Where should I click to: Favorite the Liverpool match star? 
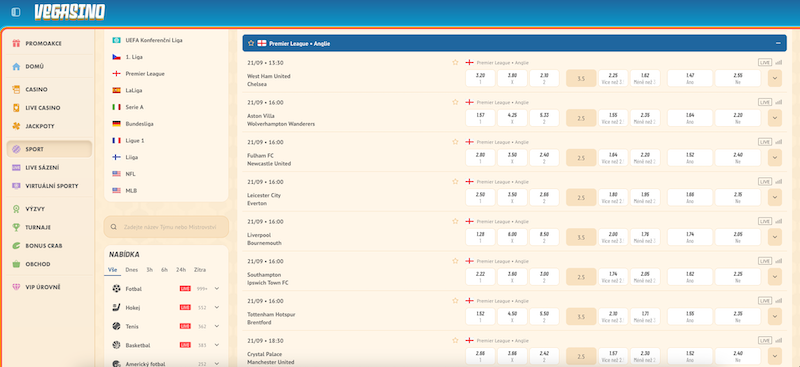[455, 222]
